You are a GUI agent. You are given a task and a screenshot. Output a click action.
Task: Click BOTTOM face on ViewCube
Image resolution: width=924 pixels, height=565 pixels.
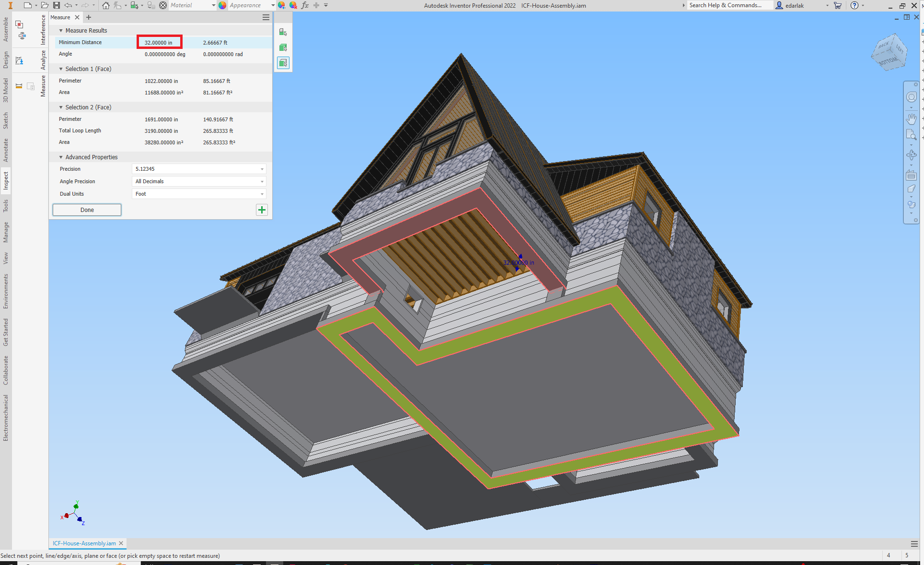[x=888, y=61]
